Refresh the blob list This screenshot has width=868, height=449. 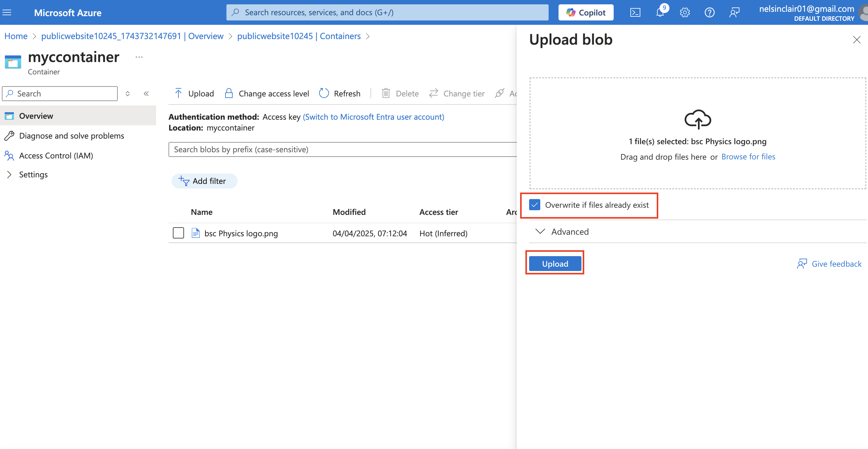pos(340,93)
